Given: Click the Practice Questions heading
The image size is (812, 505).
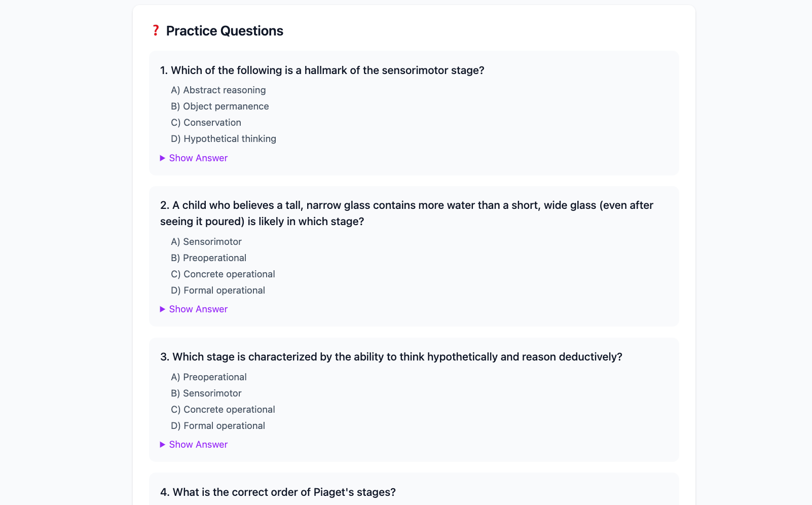Looking at the screenshot, I should pos(225,31).
